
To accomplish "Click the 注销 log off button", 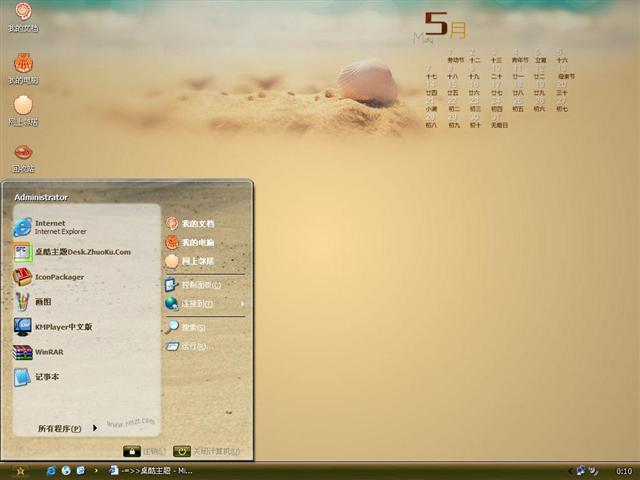I will tap(144, 451).
